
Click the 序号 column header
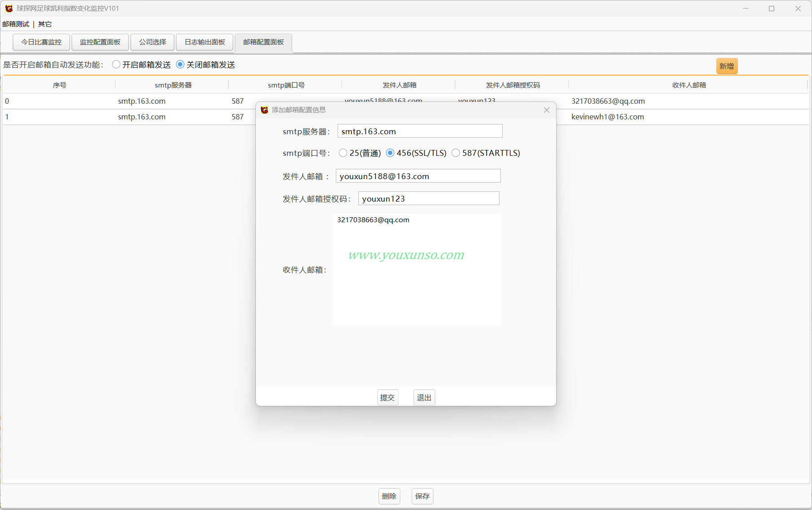59,85
